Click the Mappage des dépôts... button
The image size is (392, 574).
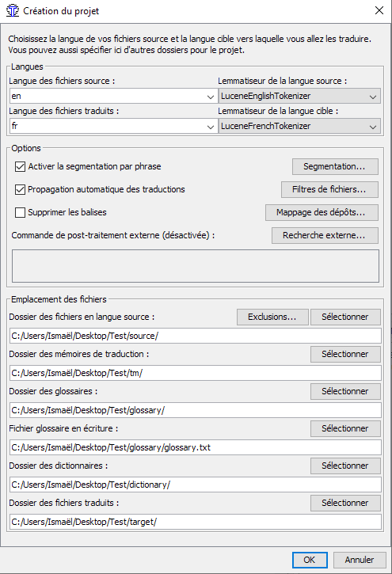(322, 213)
